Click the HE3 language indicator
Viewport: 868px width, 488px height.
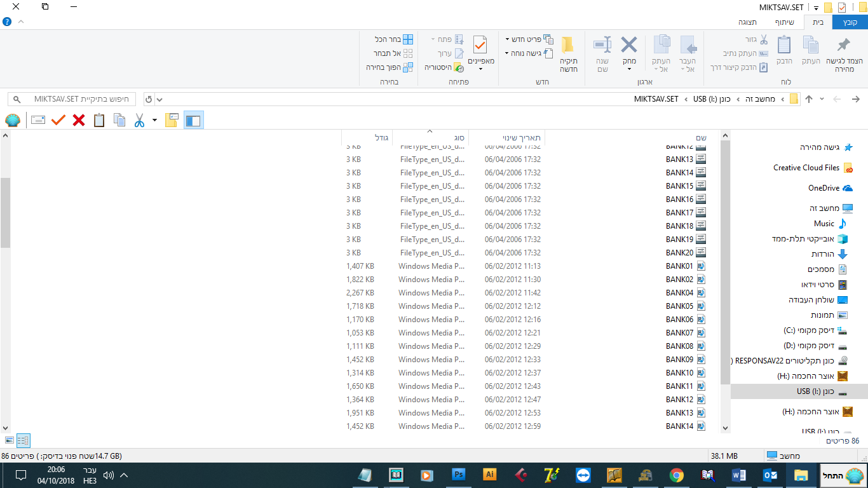point(90,480)
